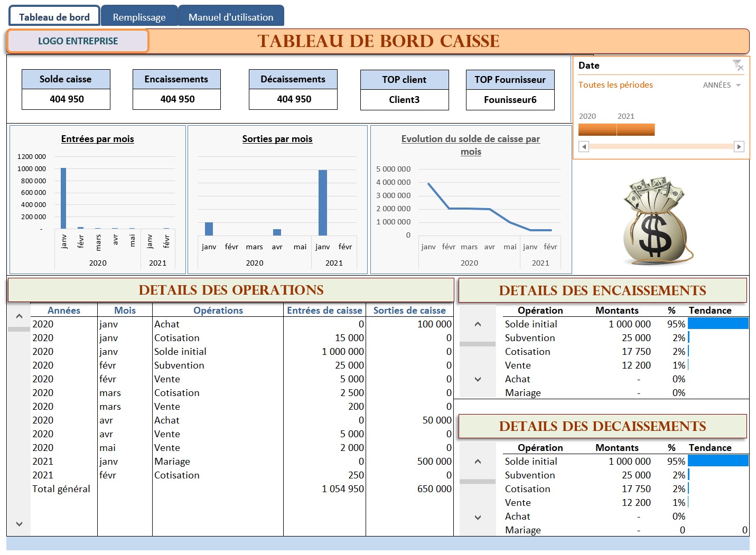Screen dimensions: 756x555
Task: Click down arrow beside encaissements table
Action: pyautogui.click(x=478, y=379)
